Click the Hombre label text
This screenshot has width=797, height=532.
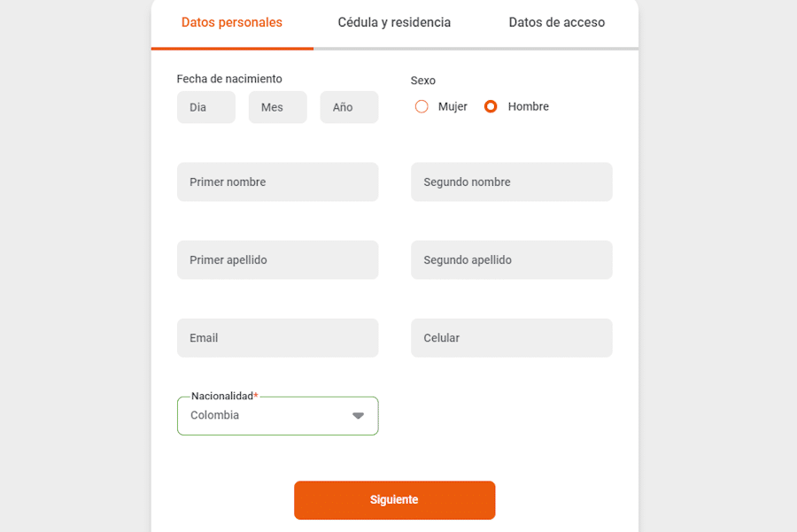click(529, 107)
